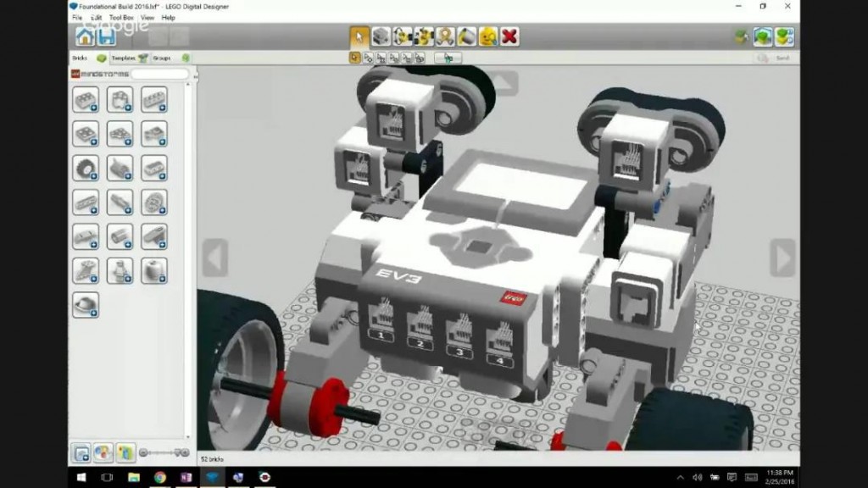Viewport: 868px width, 488px height.
Task: Expand the Technic beams category
Action: 86,203
